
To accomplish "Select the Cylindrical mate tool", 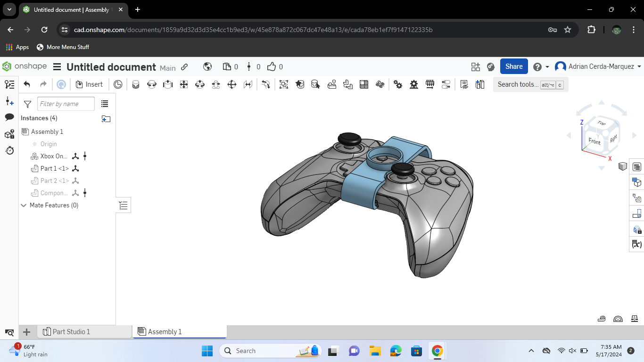I will coord(200,84).
